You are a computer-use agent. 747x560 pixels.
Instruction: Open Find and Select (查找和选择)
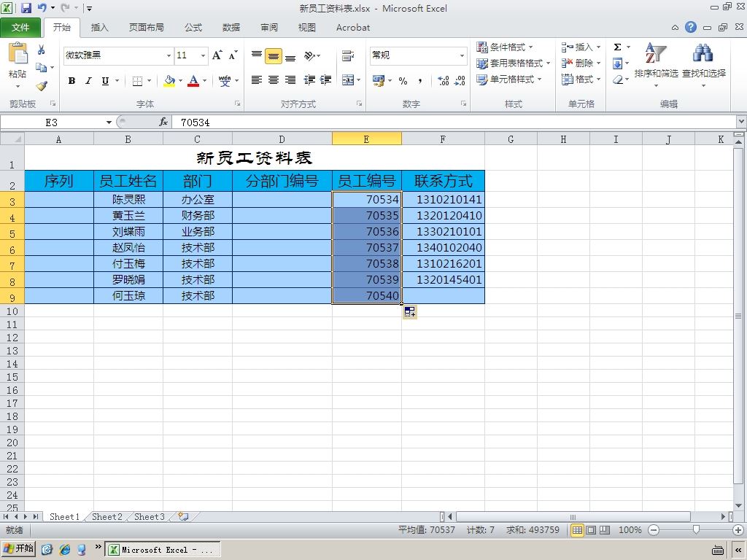pyautogui.click(x=704, y=65)
